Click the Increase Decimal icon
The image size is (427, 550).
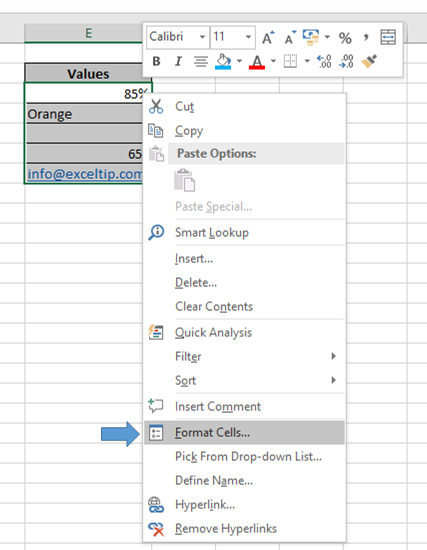click(324, 61)
